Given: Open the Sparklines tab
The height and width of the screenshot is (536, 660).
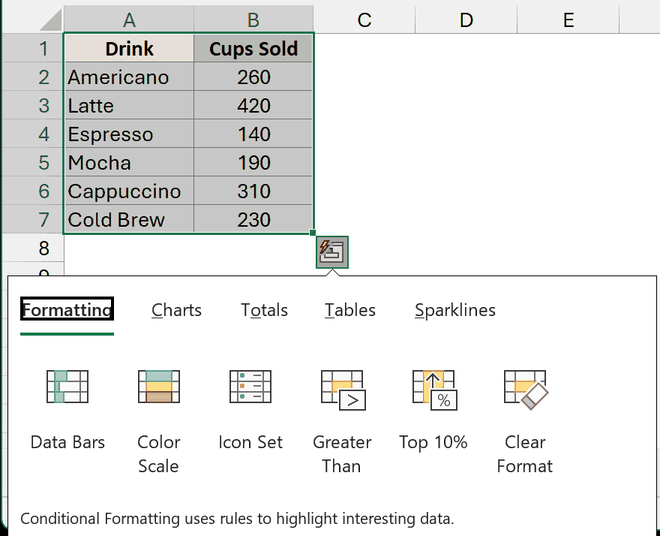Looking at the screenshot, I should pos(455,311).
